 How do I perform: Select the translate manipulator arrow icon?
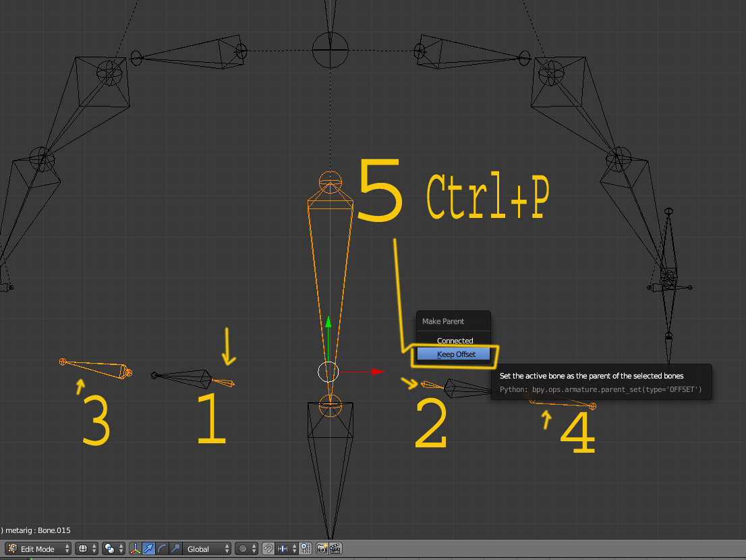[148, 549]
